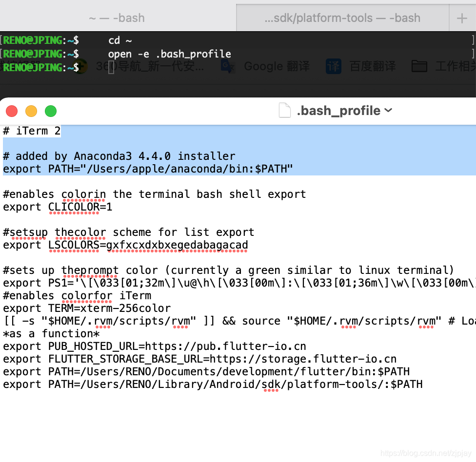Open a new terminal tab with plus button
The width and height of the screenshot is (476, 462).
462,18
